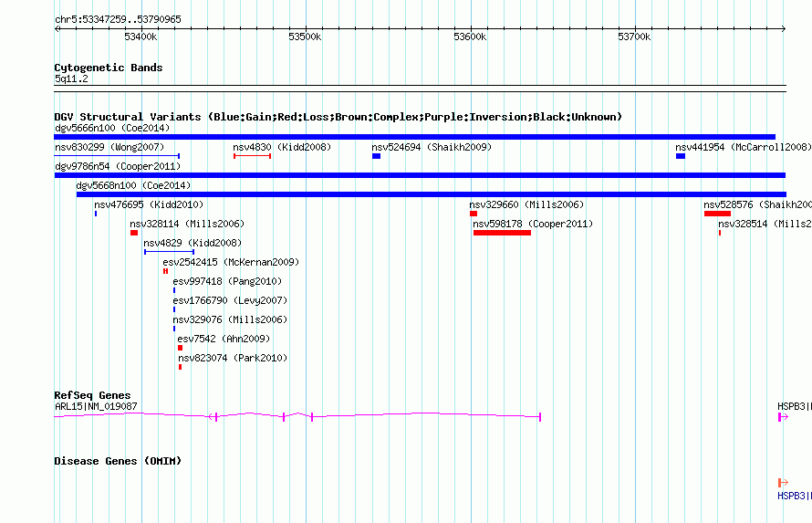812x523 pixels.
Task: Open the ARL15|NM_019087 gene label
Action: tap(96, 406)
